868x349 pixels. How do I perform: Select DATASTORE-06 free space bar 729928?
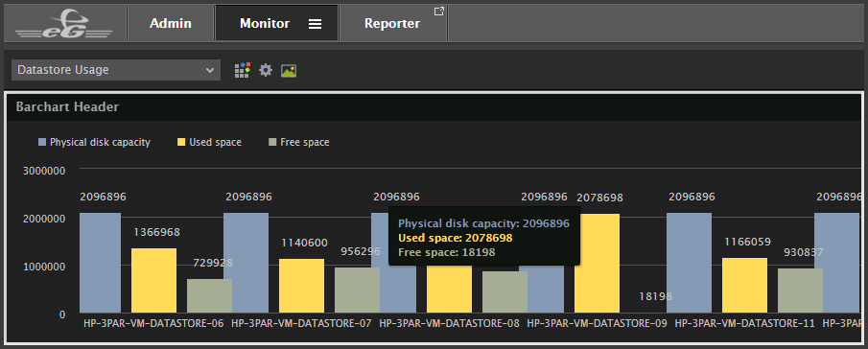(x=209, y=296)
